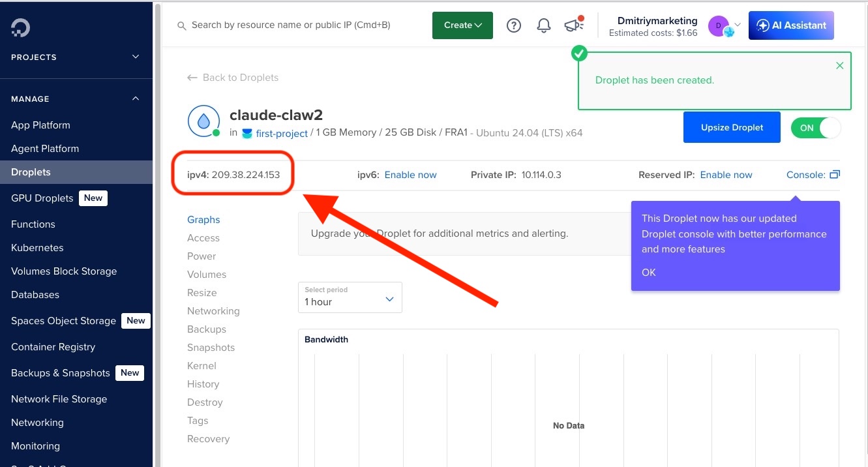Open Databases in sidebar
Viewport: 868px width, 467px height.
pos(35,295)
